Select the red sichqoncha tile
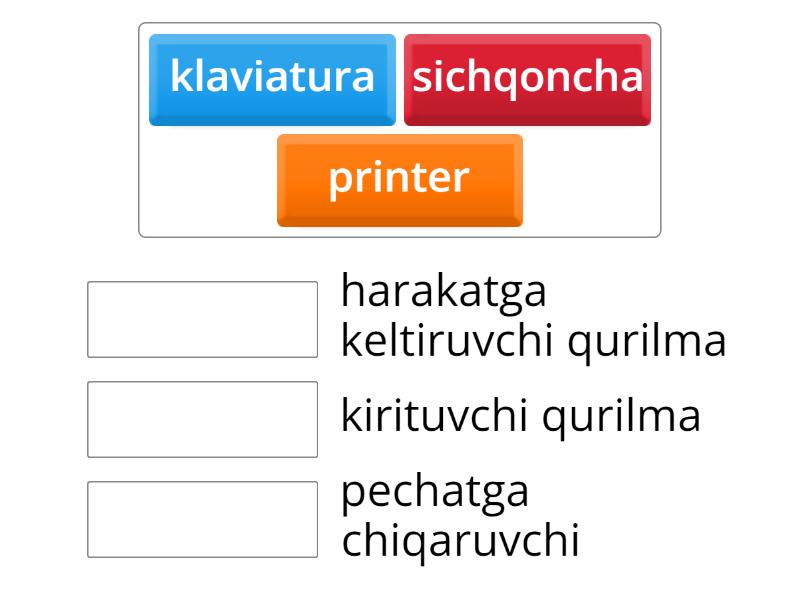The height and width of the screenshot is (600, 800). (527, 79)
